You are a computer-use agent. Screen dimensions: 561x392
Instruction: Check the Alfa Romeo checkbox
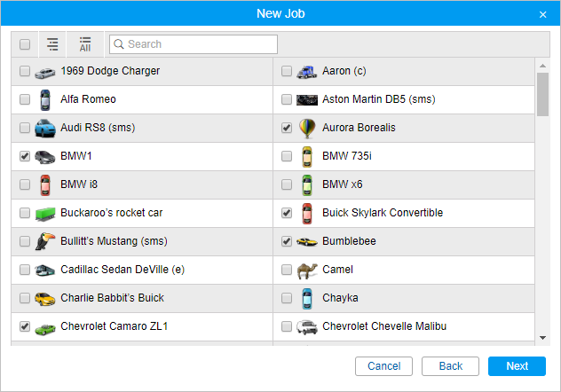tap(25, 99)
